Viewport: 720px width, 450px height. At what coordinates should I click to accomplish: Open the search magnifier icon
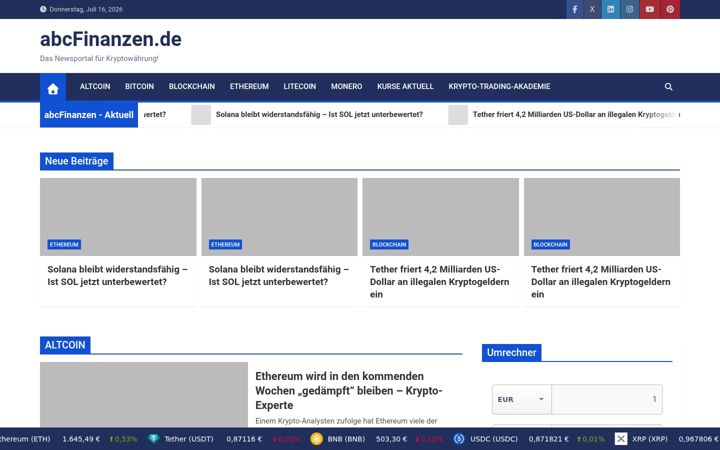669,87
